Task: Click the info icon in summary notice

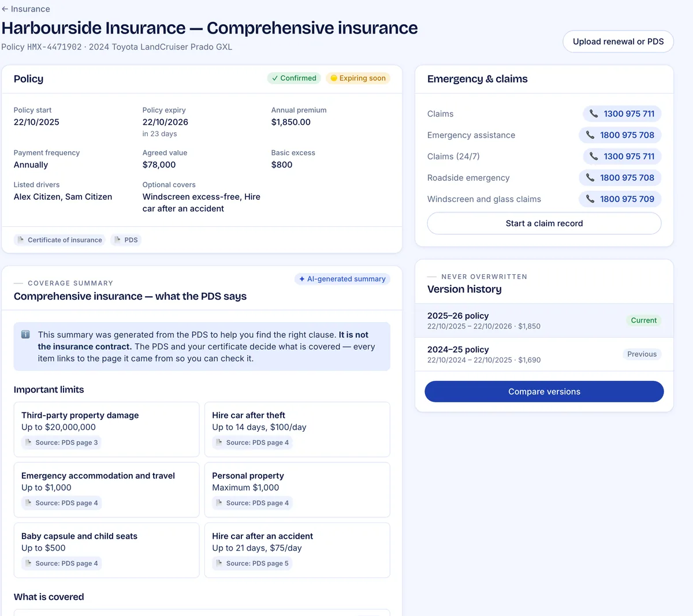Action: pos(25,334)
